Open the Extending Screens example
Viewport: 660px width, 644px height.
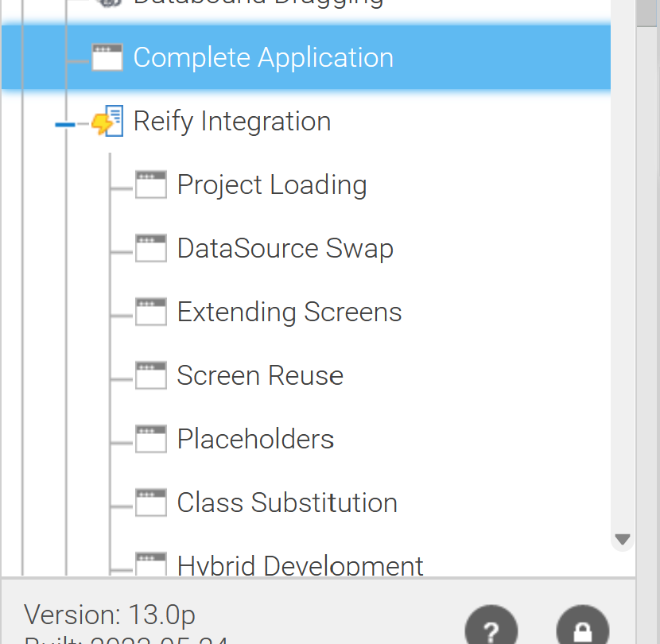[289, 312]
